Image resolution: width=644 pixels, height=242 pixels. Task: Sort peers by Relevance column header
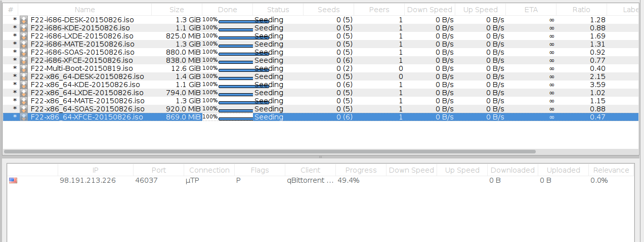click(x=611, y=170)
